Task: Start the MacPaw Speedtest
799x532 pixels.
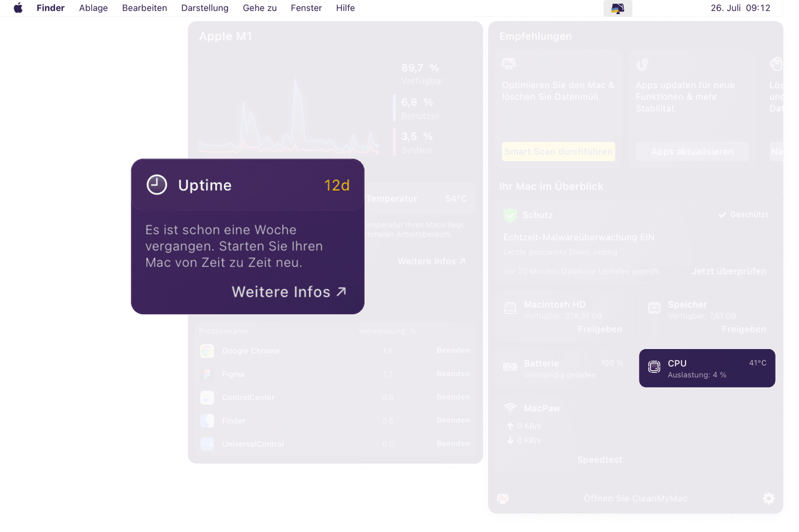Action: tap(599, 460)
